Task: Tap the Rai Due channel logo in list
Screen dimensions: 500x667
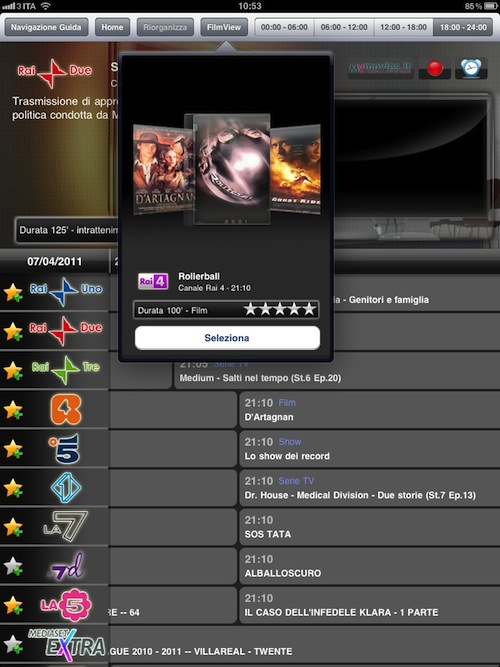Action: coord(66,331)
